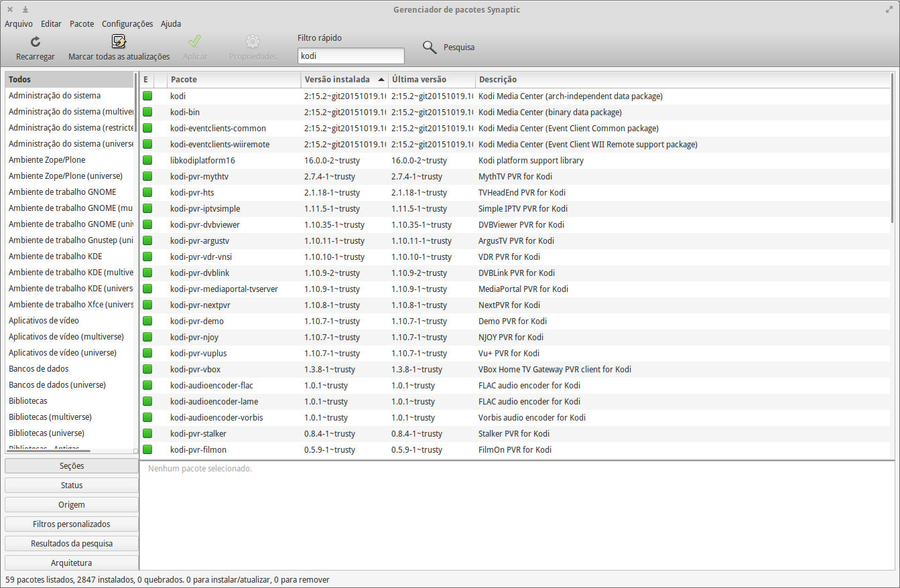Select Aplicativos de vídeo category
The height and width of the screenshot is (588, 900).
(44, 321)
